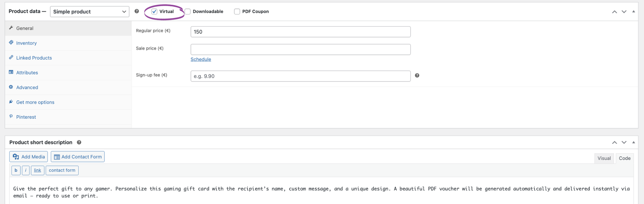
Task: Switch editor to Visual tab
Action: pos(604,158)
